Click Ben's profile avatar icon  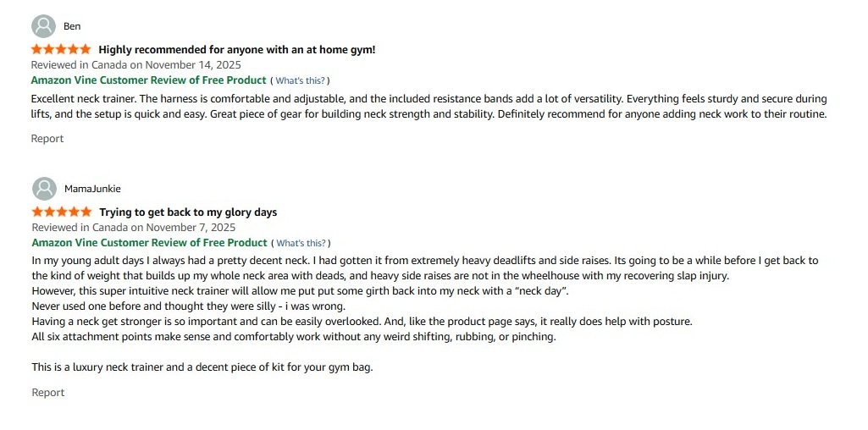43,26
